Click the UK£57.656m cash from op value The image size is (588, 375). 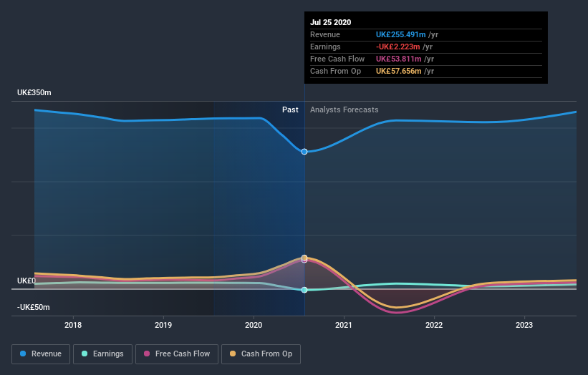tap(399, 71)
